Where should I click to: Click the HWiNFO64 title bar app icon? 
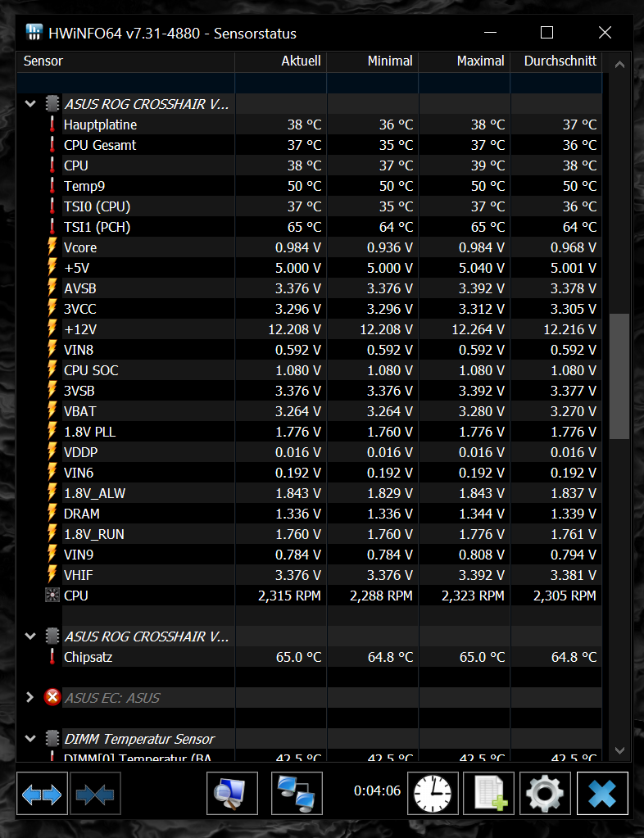(34, 33)
